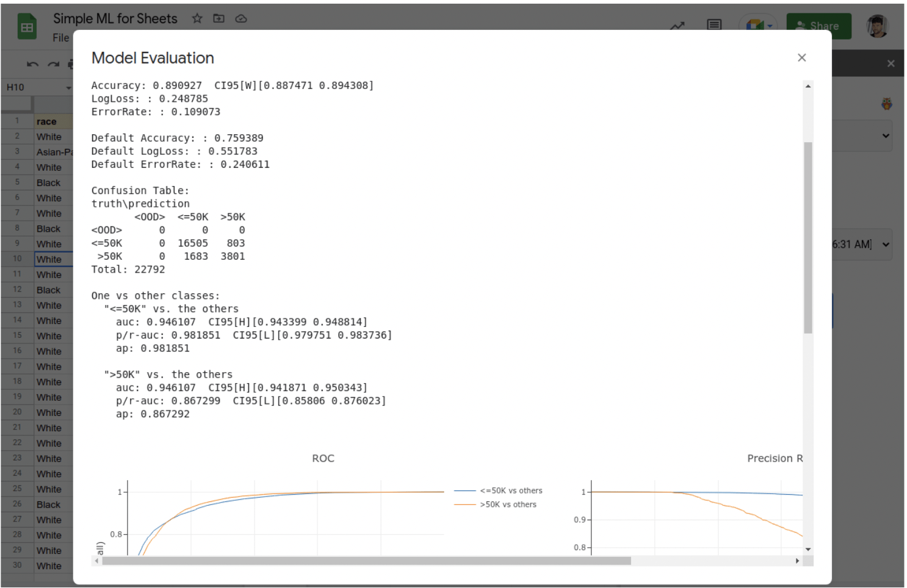Click the redo arrow in toolbar
The width and height of the screenshot is (907, 588).
point(54,64)
